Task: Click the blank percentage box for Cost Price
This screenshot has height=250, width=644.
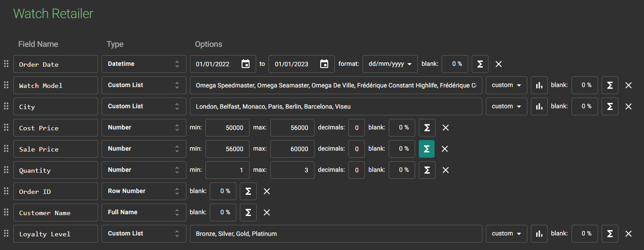Action: 402,128
